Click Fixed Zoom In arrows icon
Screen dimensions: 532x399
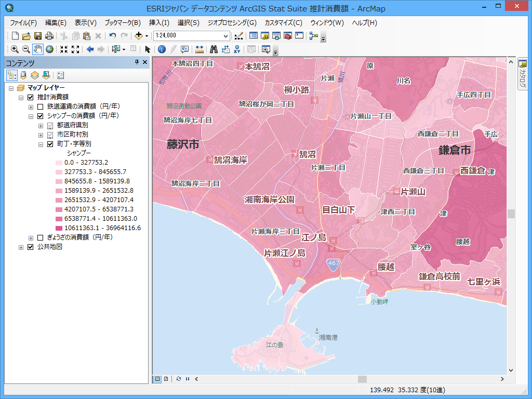tap(64, 49)
